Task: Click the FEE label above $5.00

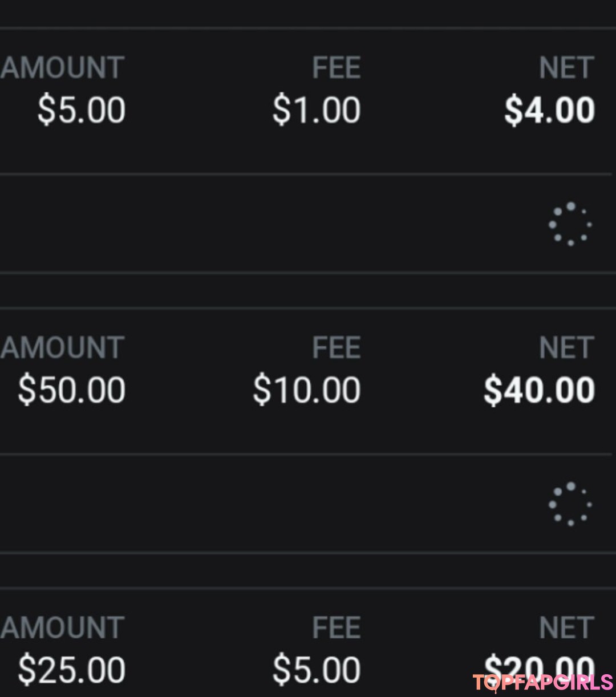Action: point(337,627)
